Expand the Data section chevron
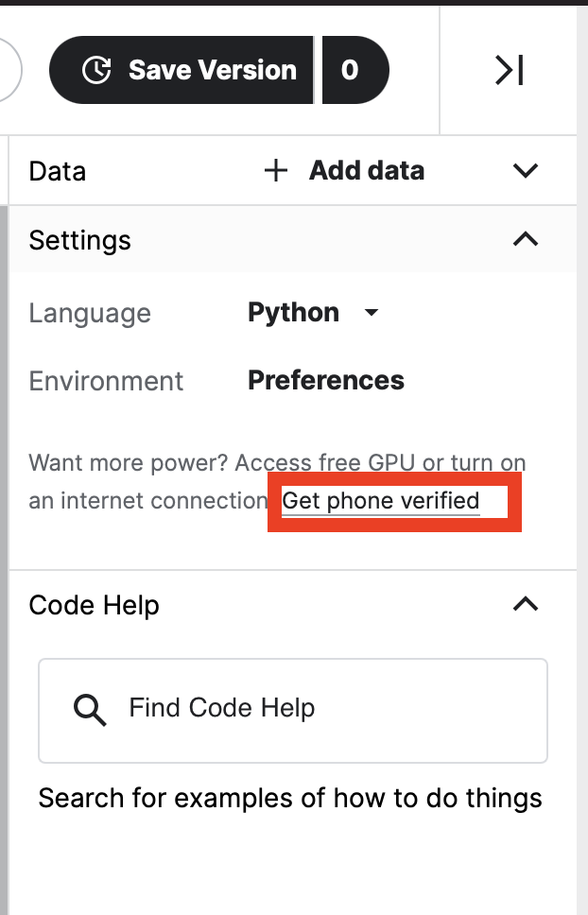 point(525,171)
